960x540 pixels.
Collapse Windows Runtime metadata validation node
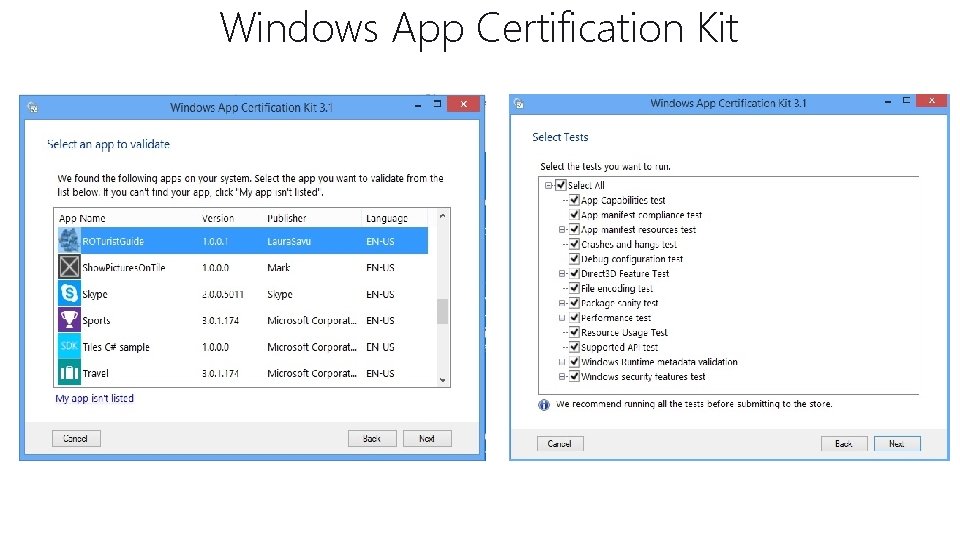click(561, 362)
